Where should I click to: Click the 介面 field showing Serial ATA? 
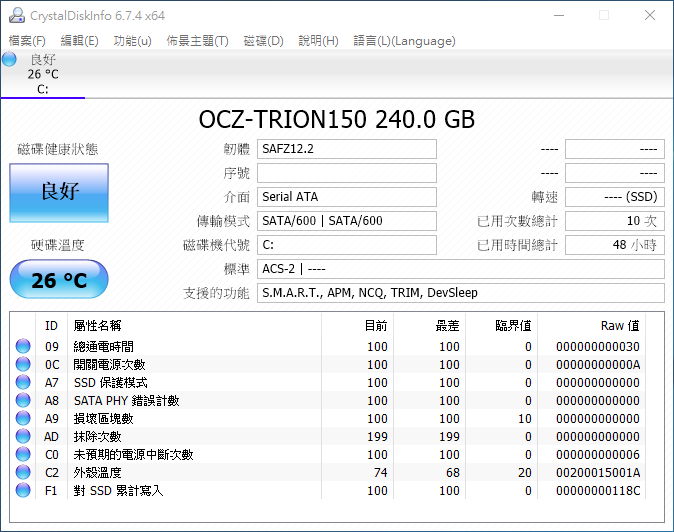coord(347,197)
